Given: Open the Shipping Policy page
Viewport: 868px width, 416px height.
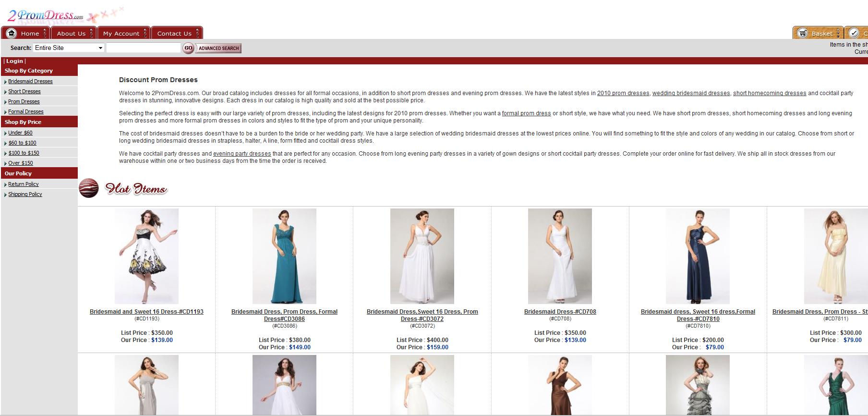Looking at the screenshot, I should [x=25, y=194].
